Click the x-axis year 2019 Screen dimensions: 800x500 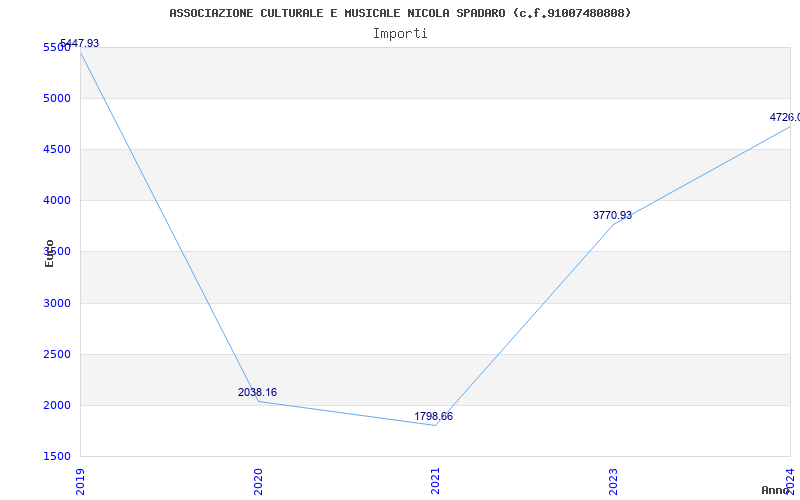click(x=81, y=481)
